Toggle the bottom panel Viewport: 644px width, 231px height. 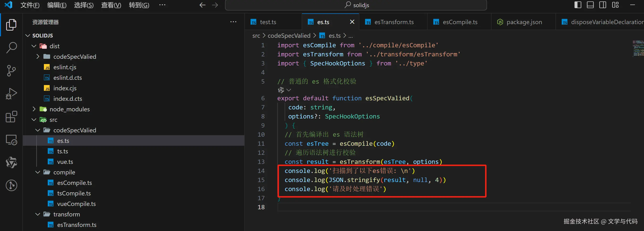point(590,5)
